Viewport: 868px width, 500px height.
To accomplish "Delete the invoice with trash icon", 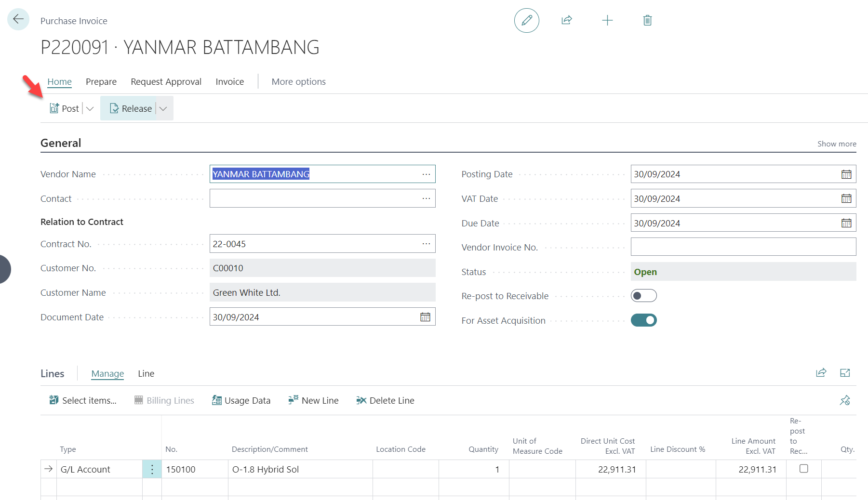I will pyautogui.click(x=647, y=20).
